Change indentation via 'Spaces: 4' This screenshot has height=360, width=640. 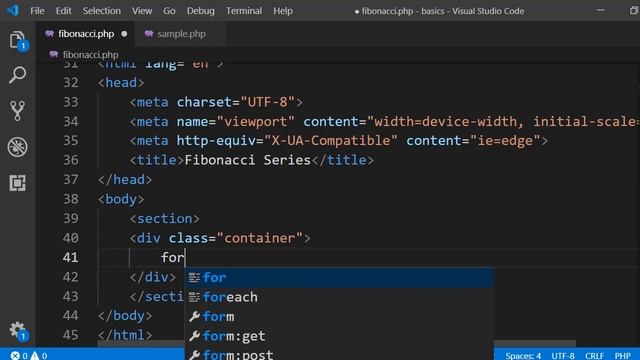point(523,356)
